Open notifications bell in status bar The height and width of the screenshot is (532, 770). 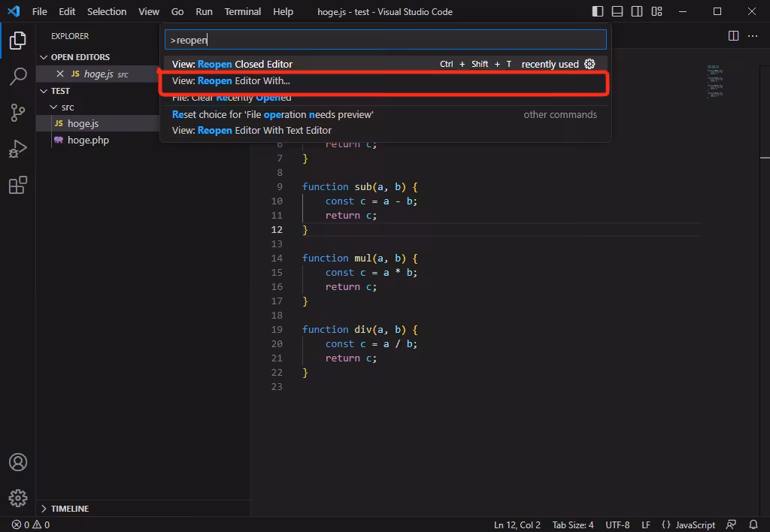pos(753,524)
